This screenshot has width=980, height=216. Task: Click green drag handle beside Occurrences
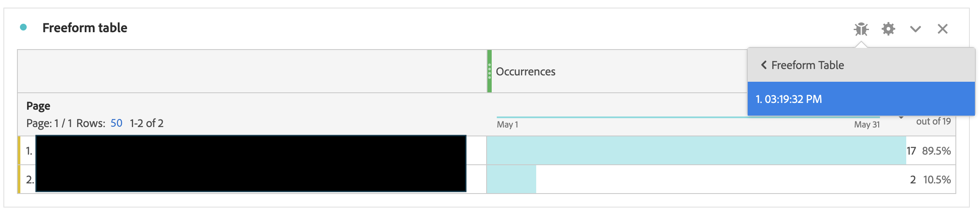[489, 71]
